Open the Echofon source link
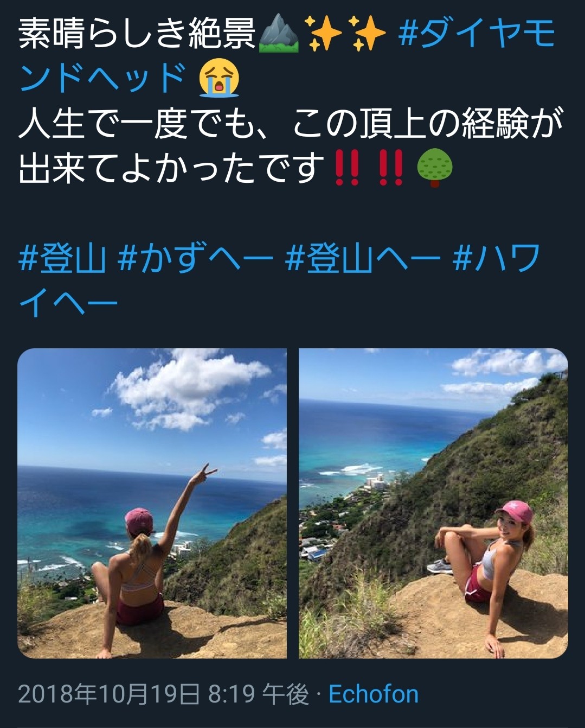This screenshot has height=728, width=585. coord(374,694)
